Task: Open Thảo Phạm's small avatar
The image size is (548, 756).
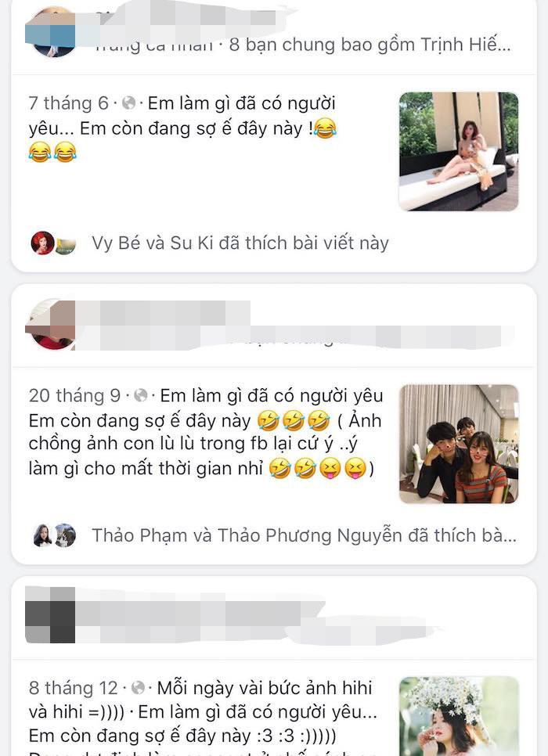Action: click(x=42, y=535)
